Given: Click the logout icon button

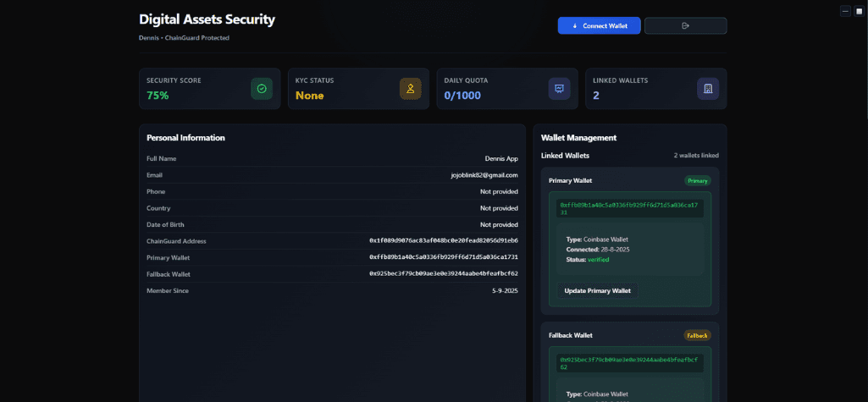Looking at the screenshot, I should 685,26.
